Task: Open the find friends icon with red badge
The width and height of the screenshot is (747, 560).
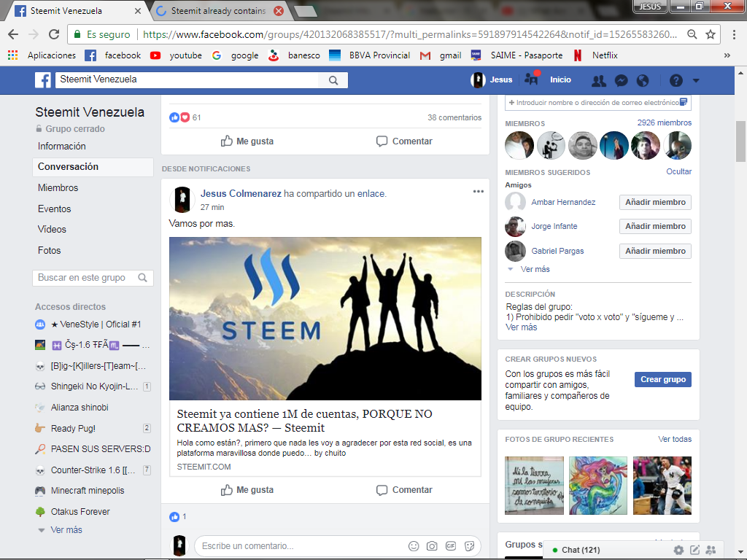Action: (532, 79)
